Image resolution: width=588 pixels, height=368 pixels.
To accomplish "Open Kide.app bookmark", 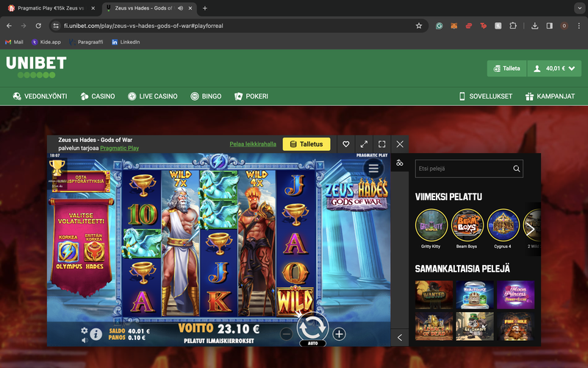I will point(46,42).
